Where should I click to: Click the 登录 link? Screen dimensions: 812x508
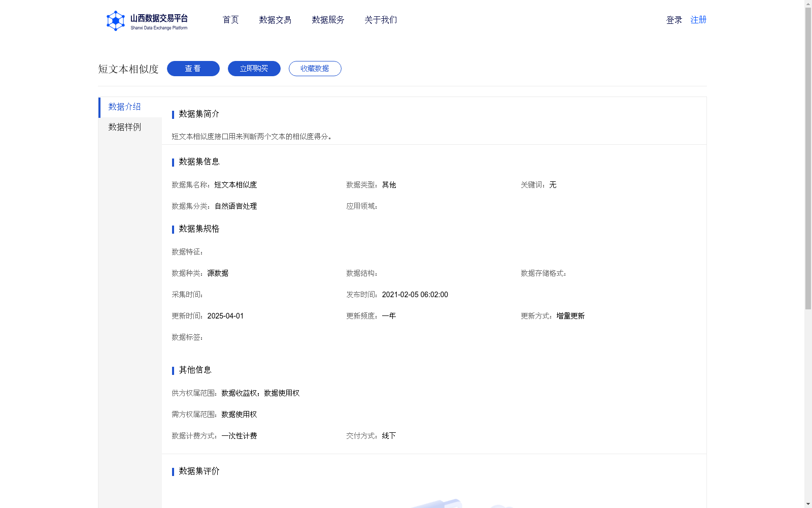(x=674, y=20)
